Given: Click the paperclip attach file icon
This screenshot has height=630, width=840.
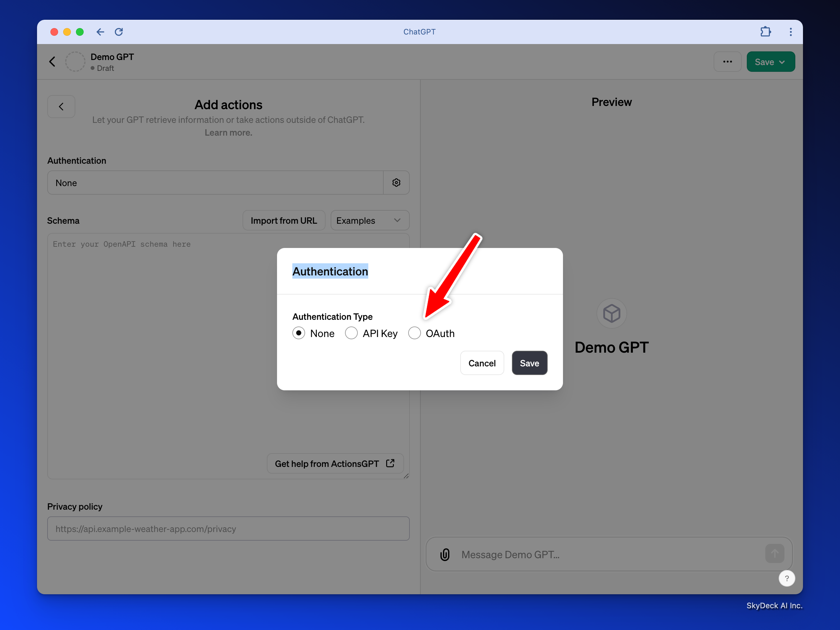Looking at the screenshot, I should (445, 554).
